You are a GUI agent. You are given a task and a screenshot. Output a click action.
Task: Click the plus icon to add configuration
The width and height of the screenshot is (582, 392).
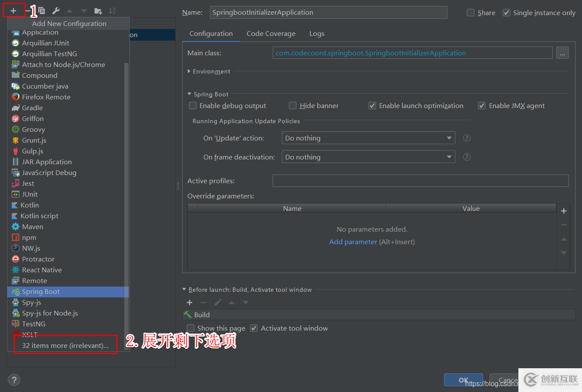pyautogui.click(x=13, y=11)
